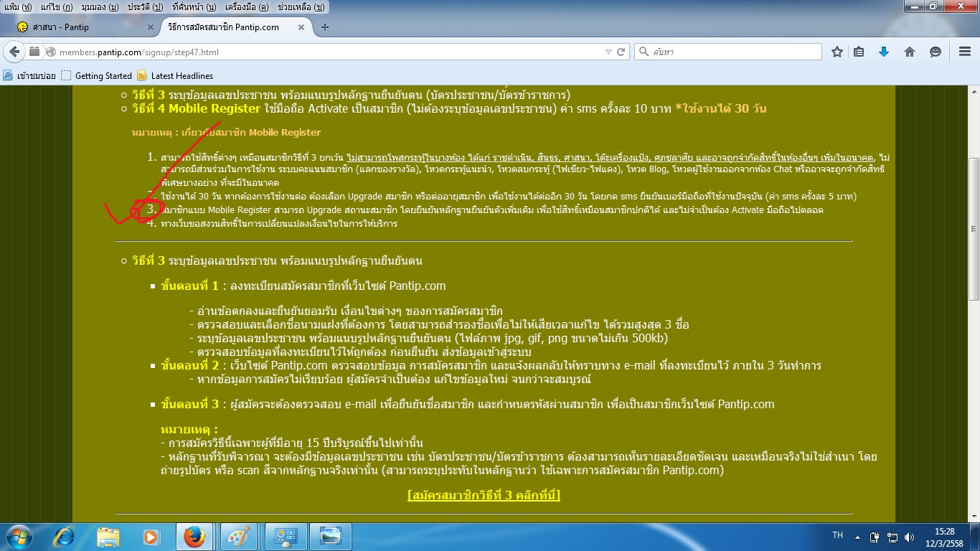Image resolution: width=980 pixels, height=551 pixels.
Task: Open the Downloads arrow in toolbar
Action: [x=884, y=52]
